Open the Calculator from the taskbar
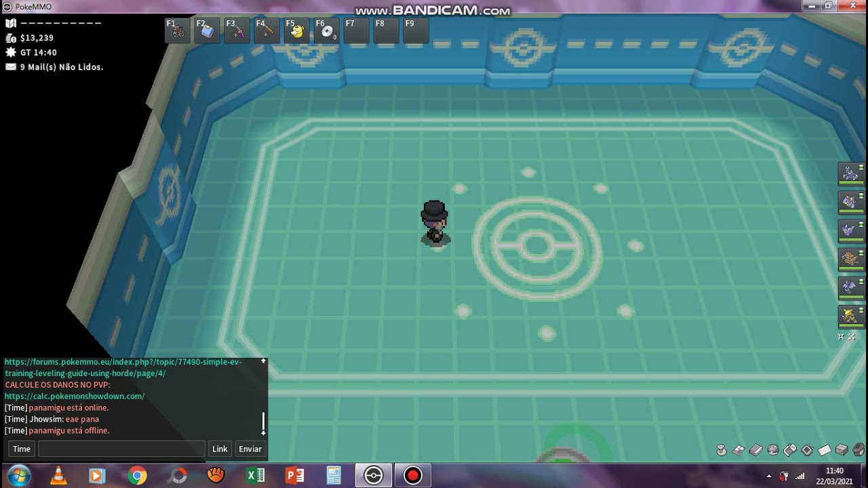This screenshot has width=868, height=488. (x=334, y=476)
